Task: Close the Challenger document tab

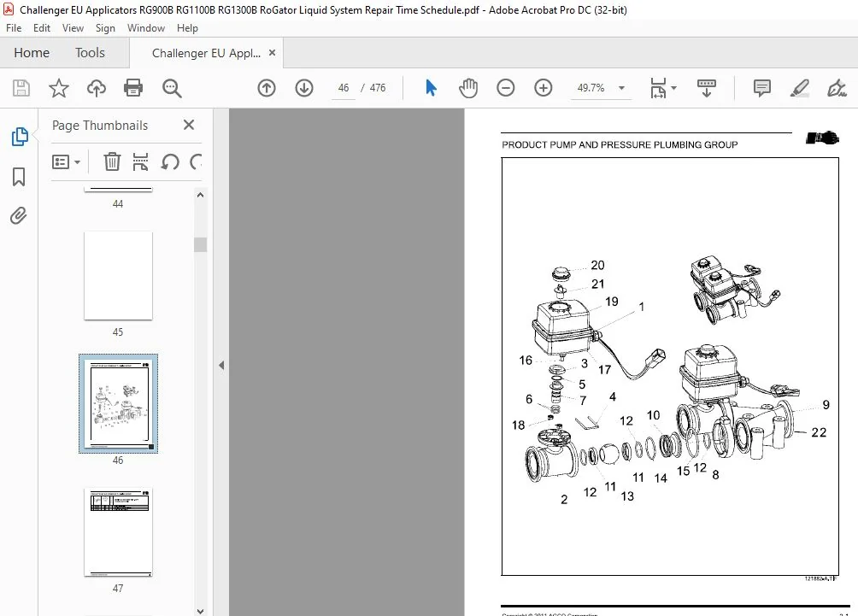Action: click(272, 52)
